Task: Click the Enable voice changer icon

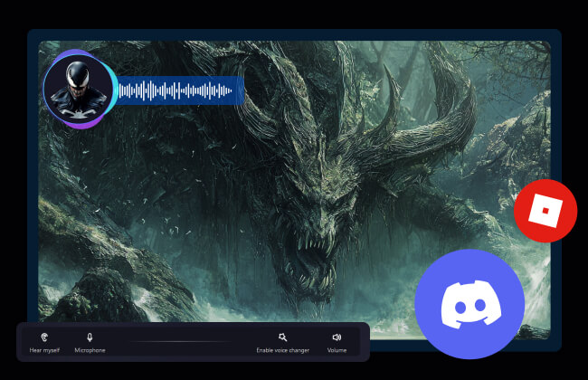Action: 282,337
